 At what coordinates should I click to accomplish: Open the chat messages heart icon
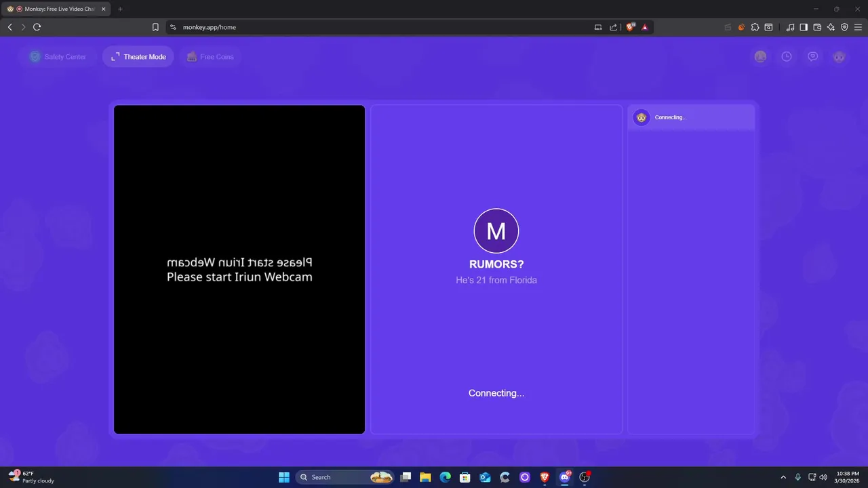point(813,57)
